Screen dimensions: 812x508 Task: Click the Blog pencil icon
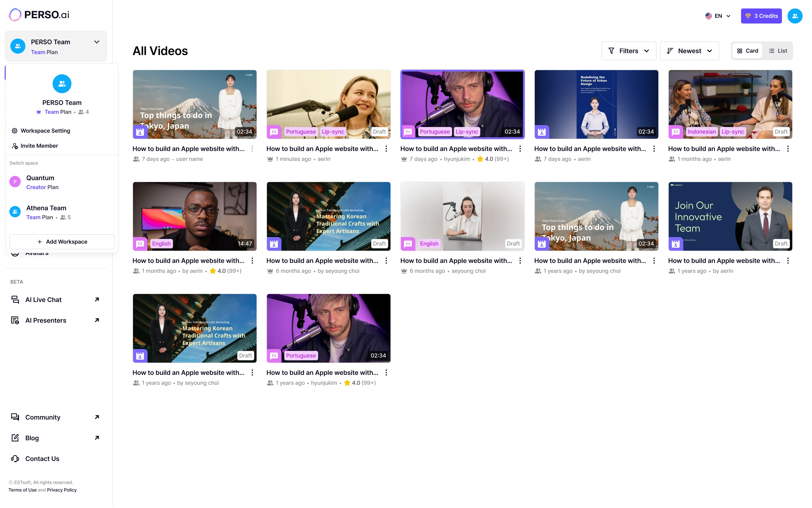coord(15,438)
